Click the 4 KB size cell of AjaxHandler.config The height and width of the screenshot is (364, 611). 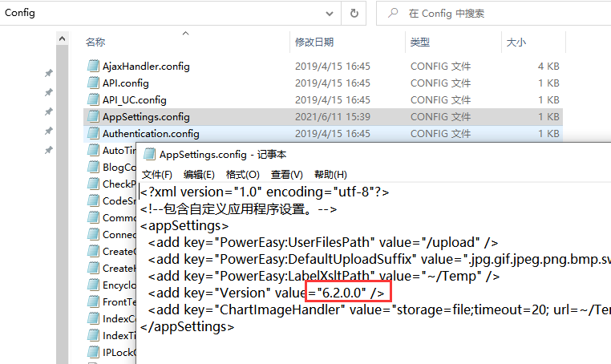coord(548,67)
